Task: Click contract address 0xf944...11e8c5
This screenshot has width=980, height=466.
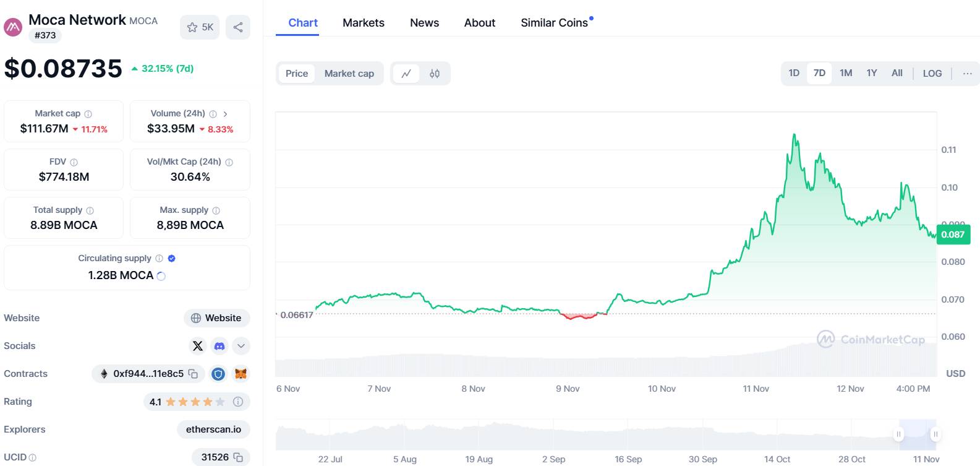Action: pyautogui.click(x=148, y=374)
